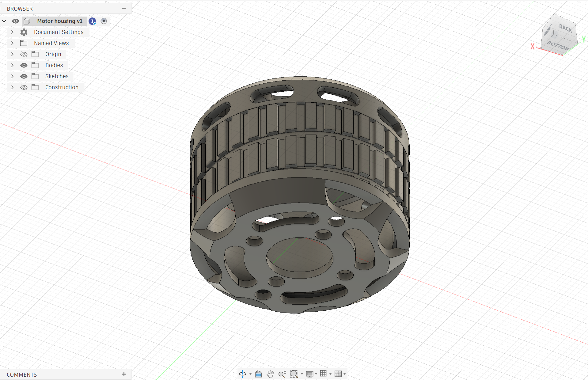
Task: Hide the Sketches folder
Action: coord(24,76)
